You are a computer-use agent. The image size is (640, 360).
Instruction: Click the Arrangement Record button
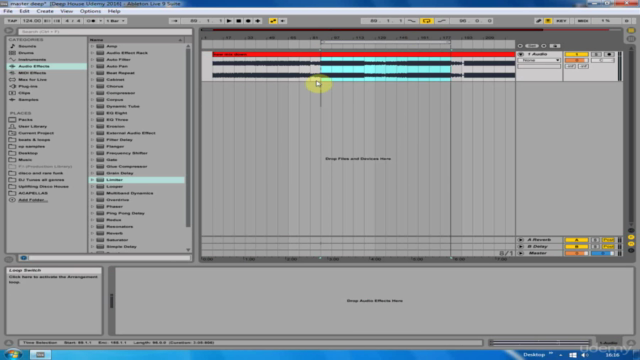[248, 21]
